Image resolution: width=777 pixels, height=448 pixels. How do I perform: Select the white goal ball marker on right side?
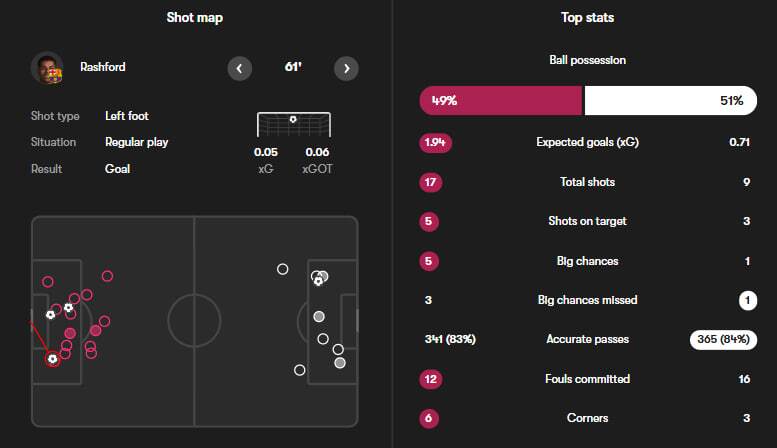point(318,281)
